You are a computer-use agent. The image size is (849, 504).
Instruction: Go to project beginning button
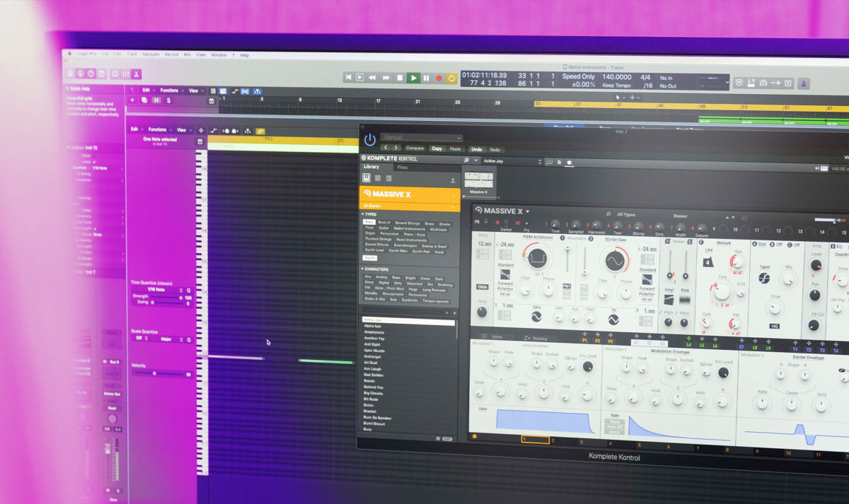pos(348,77)
